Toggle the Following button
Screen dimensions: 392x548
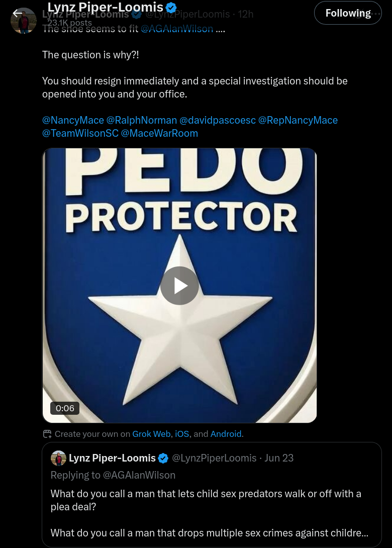tap(348, 14)
